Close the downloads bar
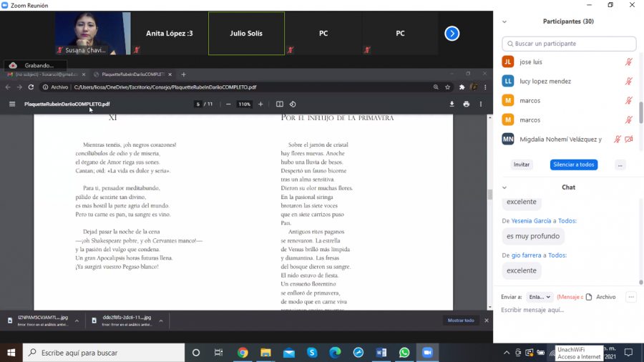This screenshot has width=644, height=362. (x=487, y=320)
